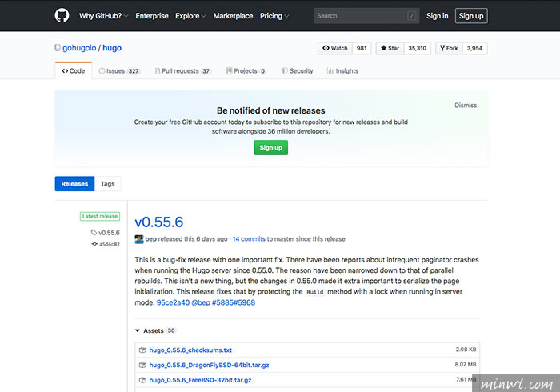Viewport: 560px width, 392px height.
Task: Focus the GitHub Search field
Action: coord(366,16)
